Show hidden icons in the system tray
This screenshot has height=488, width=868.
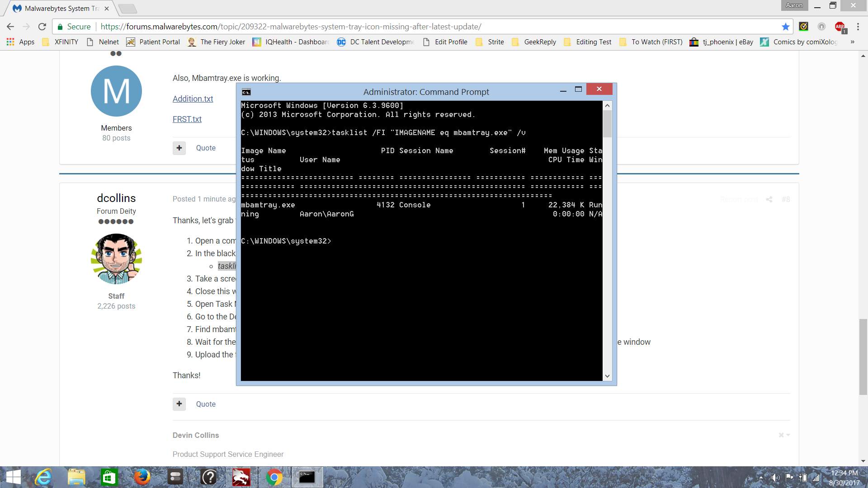[x=761, y=477]
